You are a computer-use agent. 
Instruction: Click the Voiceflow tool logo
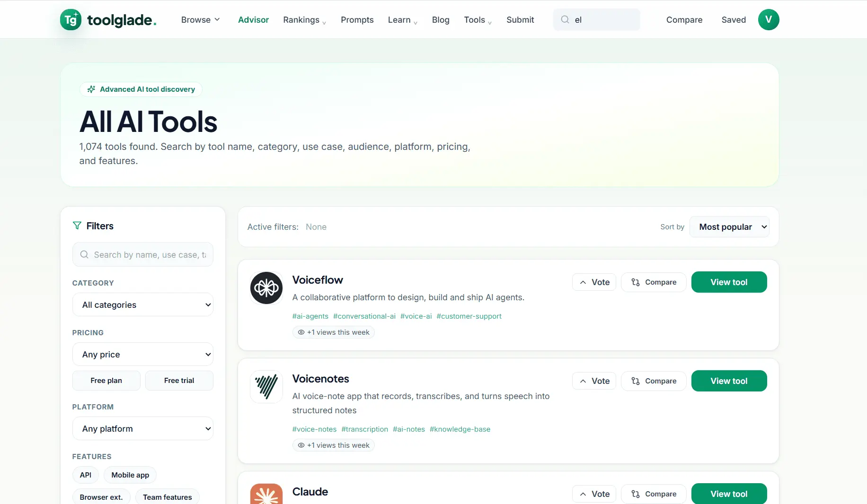[266, 288]
